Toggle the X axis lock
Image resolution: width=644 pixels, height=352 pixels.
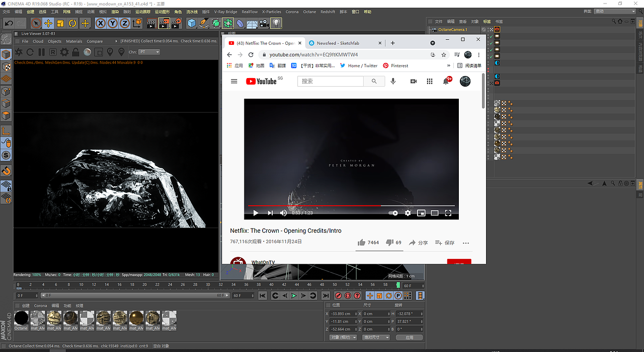(101, 23)
